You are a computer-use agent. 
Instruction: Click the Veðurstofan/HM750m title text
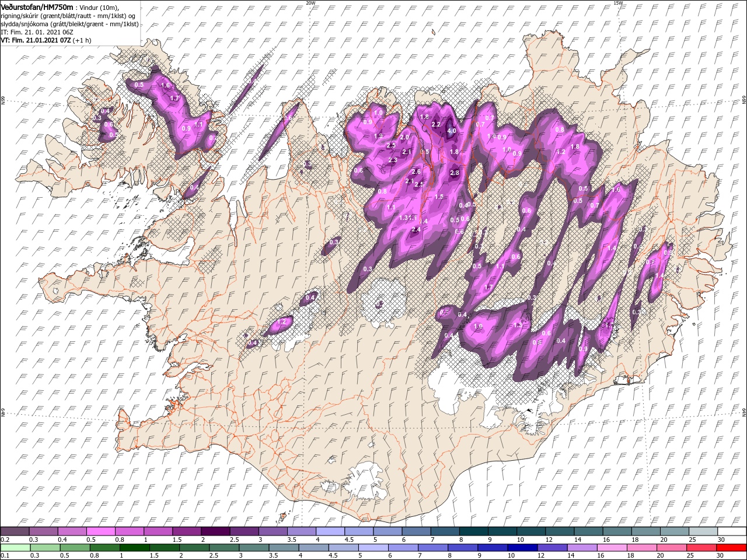[36, 6]
